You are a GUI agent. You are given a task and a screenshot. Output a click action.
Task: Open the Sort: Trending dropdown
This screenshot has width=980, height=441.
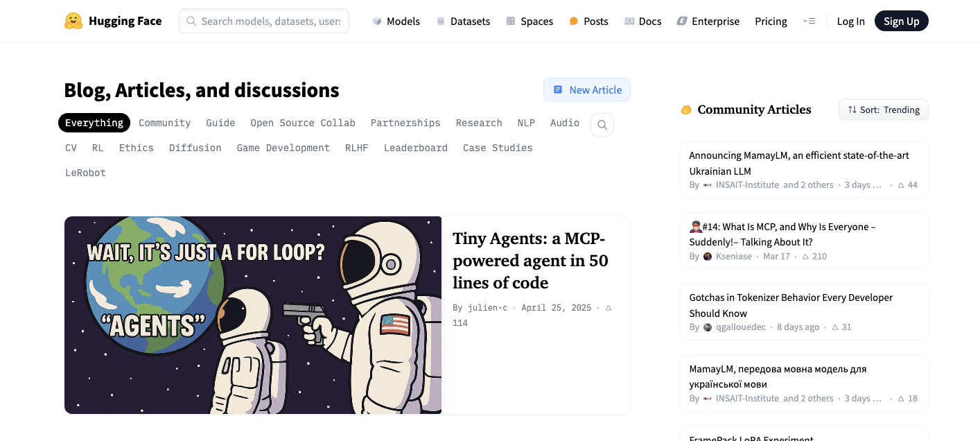coord(884,110)
